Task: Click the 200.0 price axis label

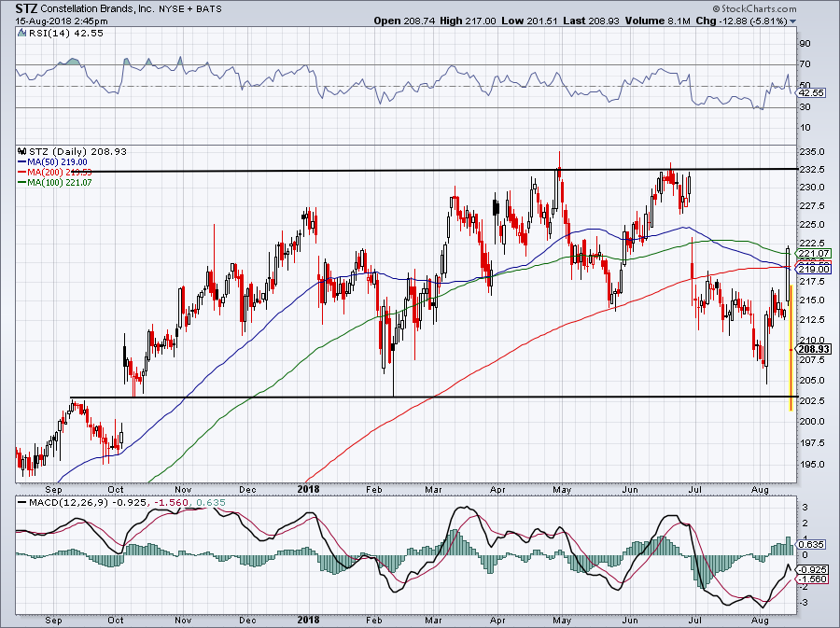Action: coord(811,422)
